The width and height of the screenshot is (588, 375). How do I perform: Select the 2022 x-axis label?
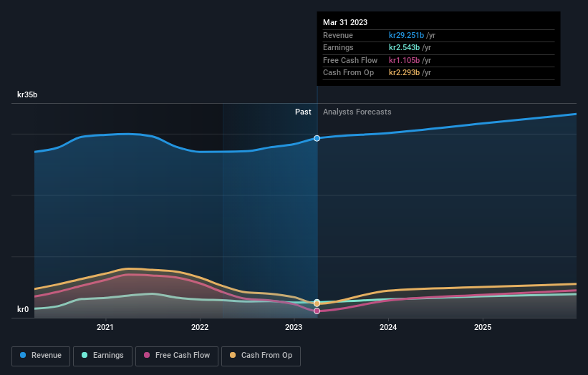pos(200,327)
